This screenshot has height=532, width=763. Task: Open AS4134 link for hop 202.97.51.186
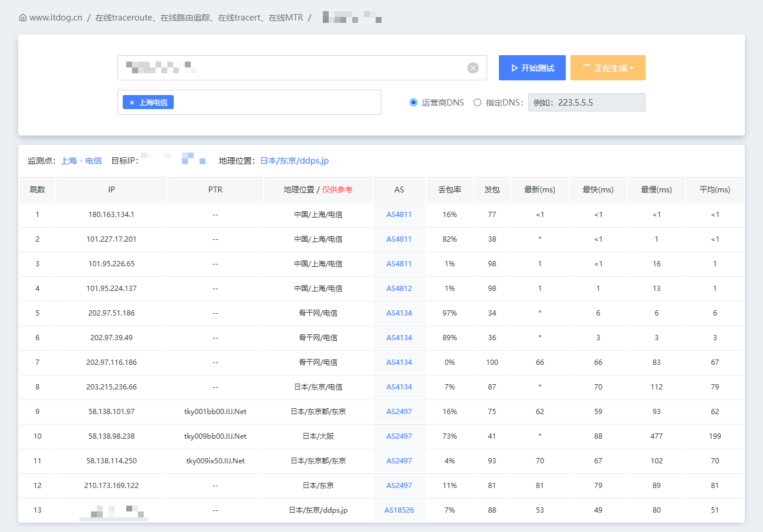pos(399,313)
